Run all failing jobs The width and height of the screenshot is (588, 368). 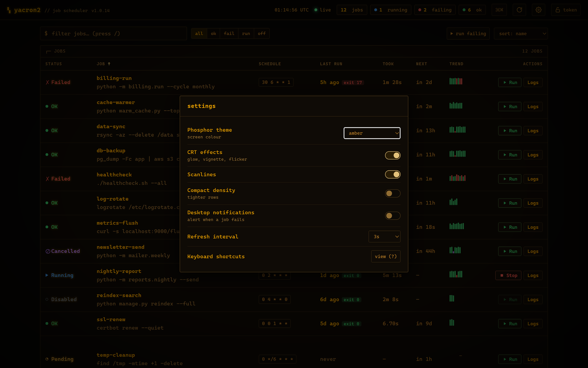pos(468,34)
